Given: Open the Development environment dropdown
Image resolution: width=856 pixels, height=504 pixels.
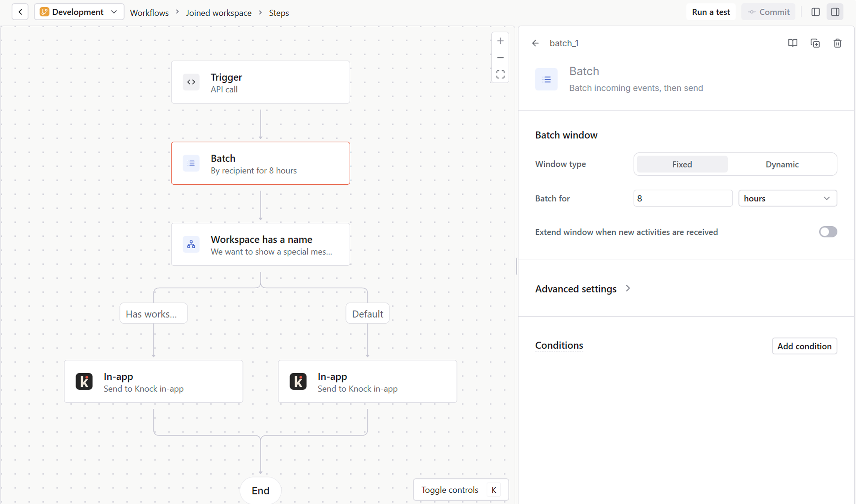Looking at the screenshot, I should tap(79, 12).
